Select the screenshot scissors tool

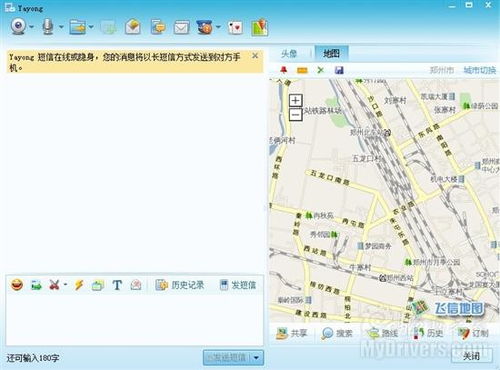click(x=54, y=285)
